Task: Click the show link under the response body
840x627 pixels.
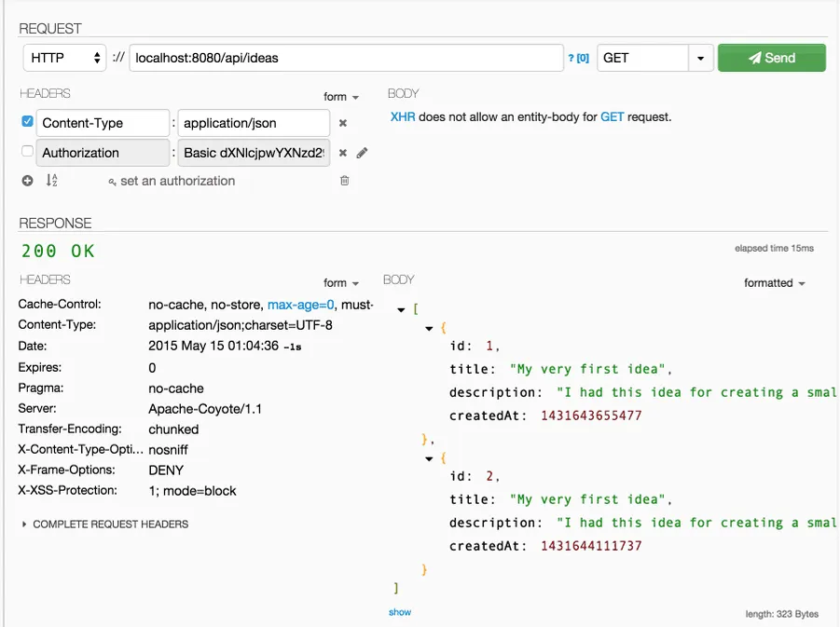Action: click(400, 612)
